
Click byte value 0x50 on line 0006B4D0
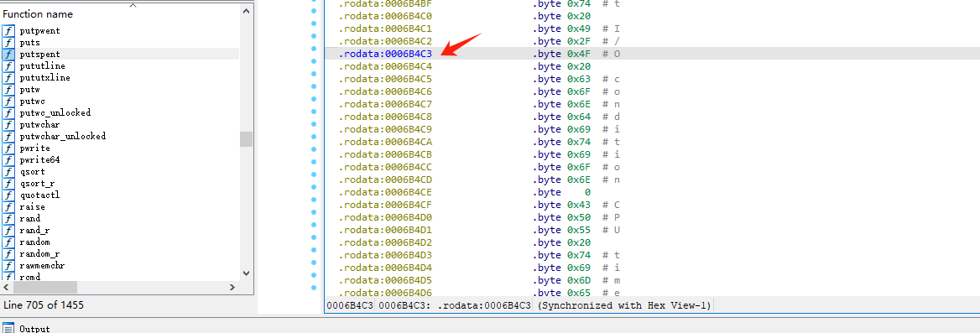click(579, 217)
